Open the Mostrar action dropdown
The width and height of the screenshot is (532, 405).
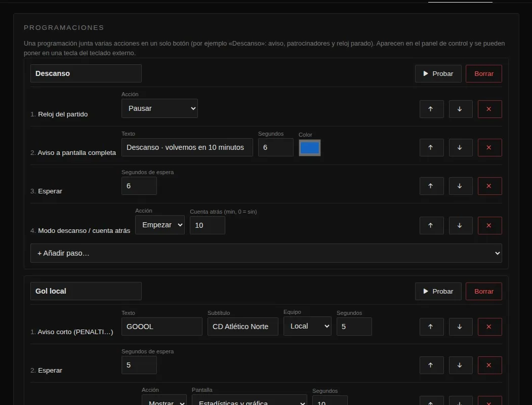[164, 400]
